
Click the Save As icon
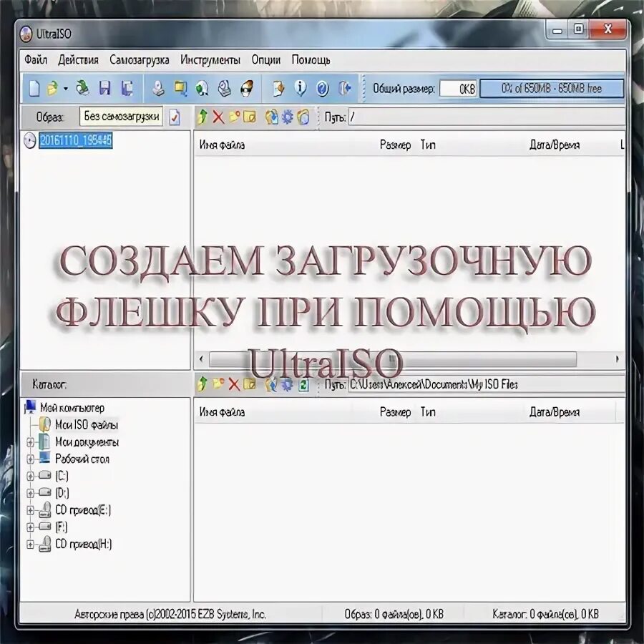coord(127,88)
